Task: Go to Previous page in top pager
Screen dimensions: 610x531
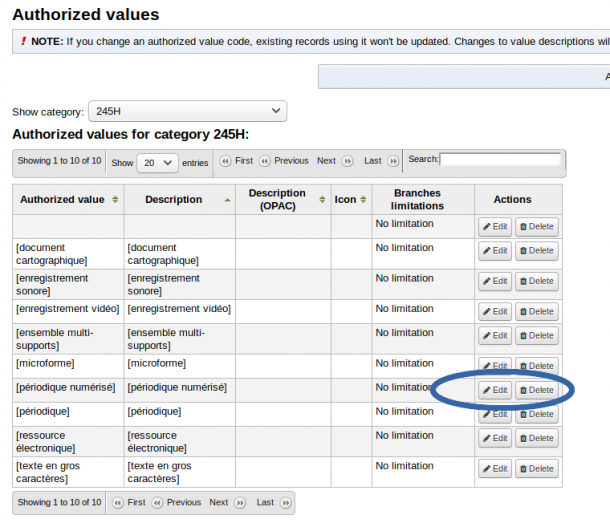Action: (291, 161)
